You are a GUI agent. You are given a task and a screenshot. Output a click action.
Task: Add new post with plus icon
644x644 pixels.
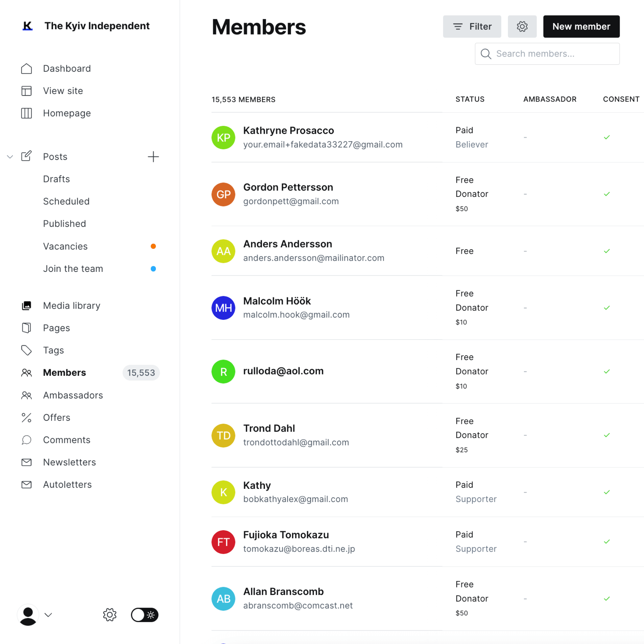pos(153,157)
